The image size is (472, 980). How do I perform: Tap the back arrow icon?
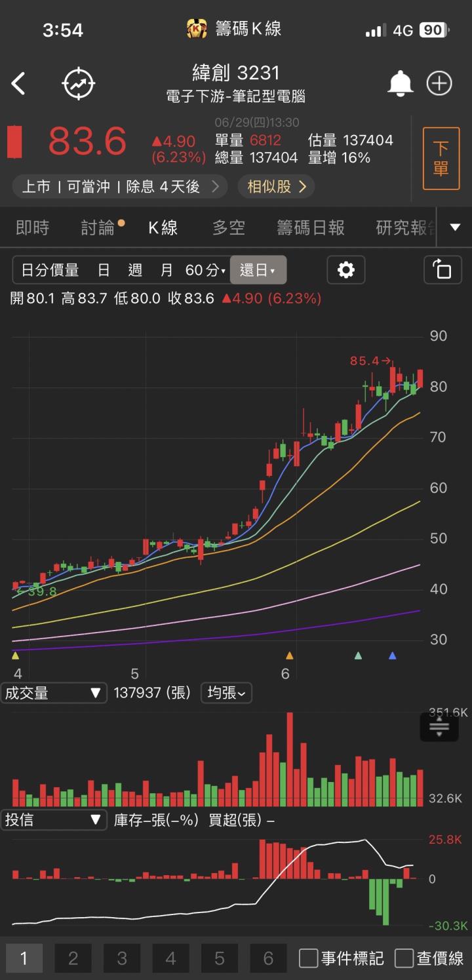point(18,84)
